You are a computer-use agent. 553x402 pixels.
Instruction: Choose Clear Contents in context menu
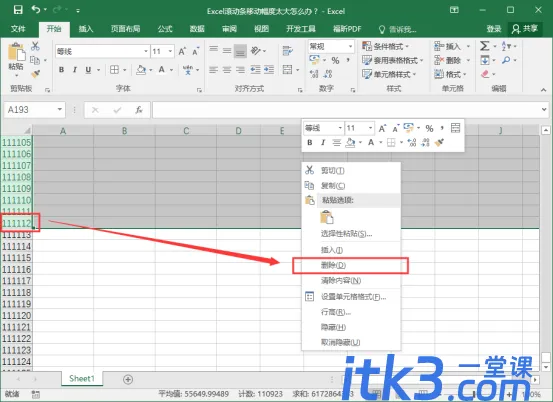pos(351,281)
